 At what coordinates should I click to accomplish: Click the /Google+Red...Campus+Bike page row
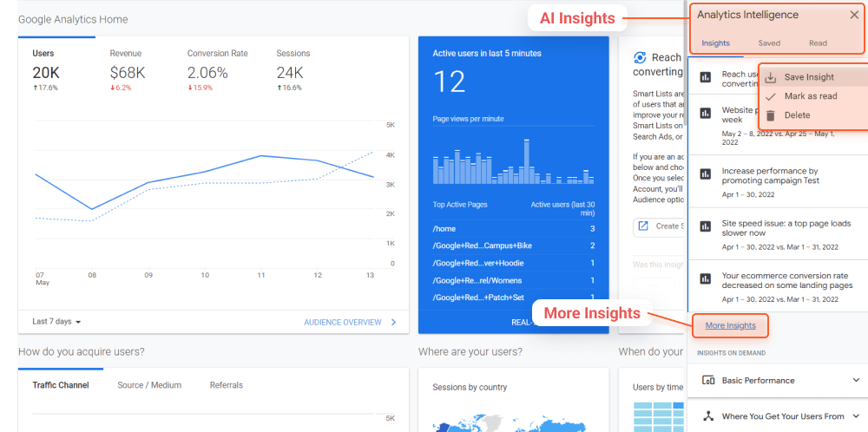tap(514, 245)
